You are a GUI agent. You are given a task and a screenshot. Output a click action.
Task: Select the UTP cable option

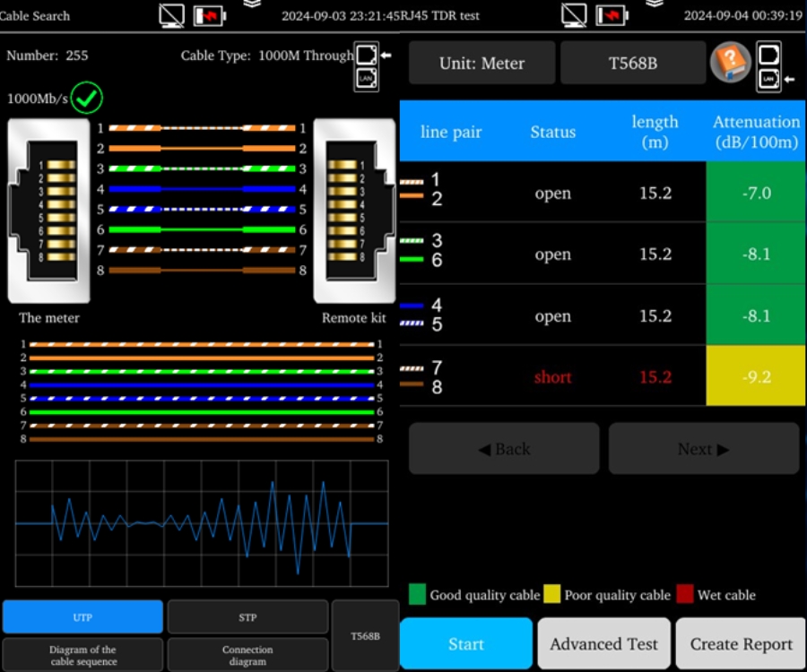click(x=82, y=616)
